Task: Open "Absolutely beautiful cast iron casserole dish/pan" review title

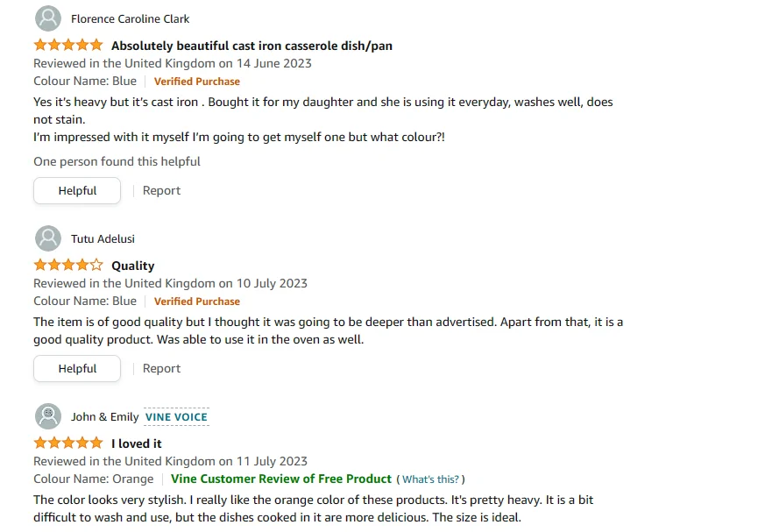Action: pos(251,46)
